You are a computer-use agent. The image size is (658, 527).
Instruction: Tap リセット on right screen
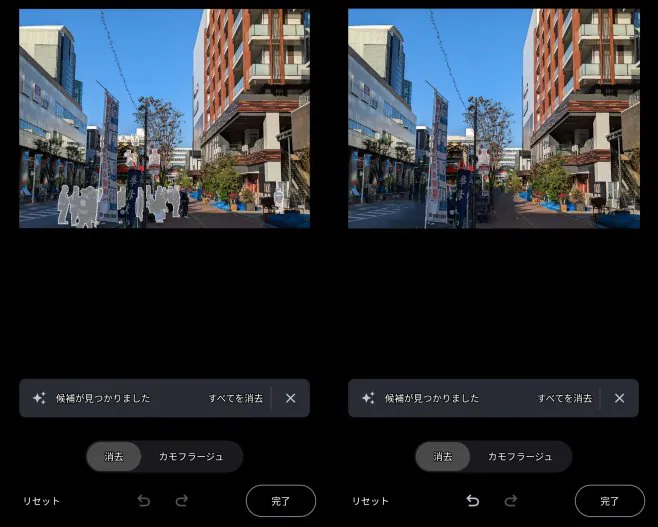click(370, 501)
